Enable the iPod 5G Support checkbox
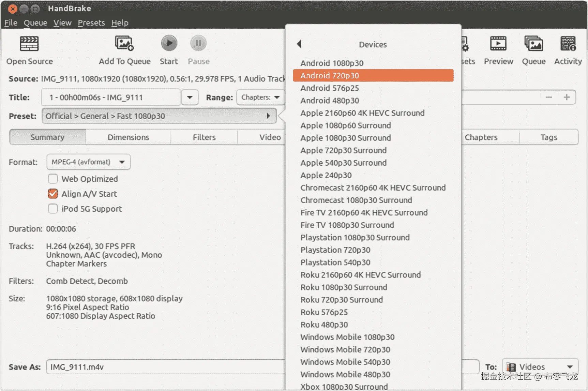 [x=53, y=209]
